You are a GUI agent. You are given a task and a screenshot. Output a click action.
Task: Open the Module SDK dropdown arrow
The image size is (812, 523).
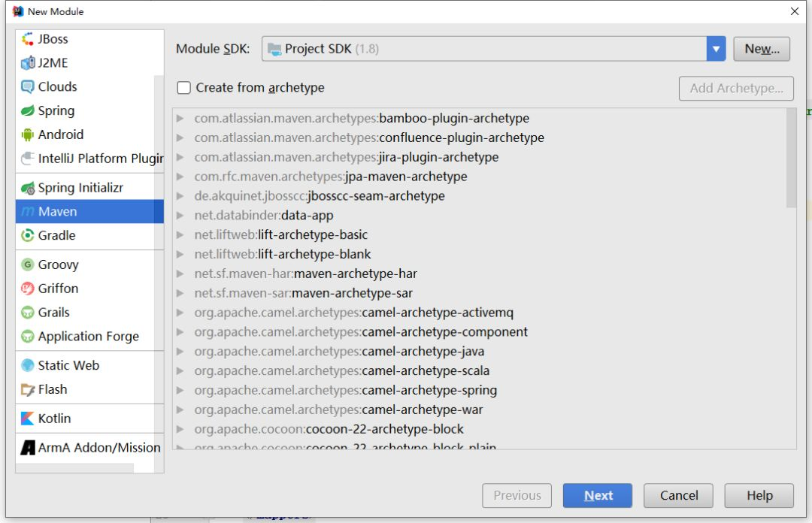pyautogui.click(x=716, y=49)
